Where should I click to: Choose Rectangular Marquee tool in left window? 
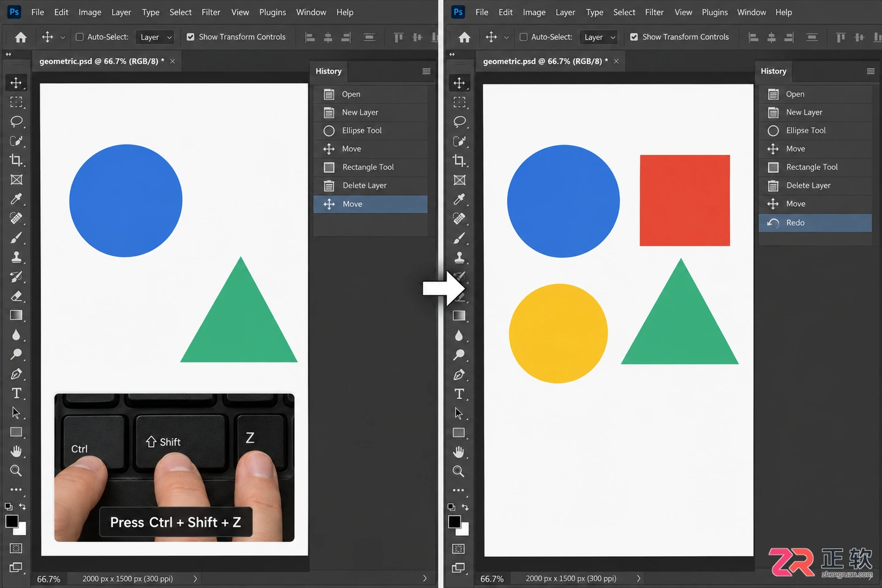click(16, 102)
